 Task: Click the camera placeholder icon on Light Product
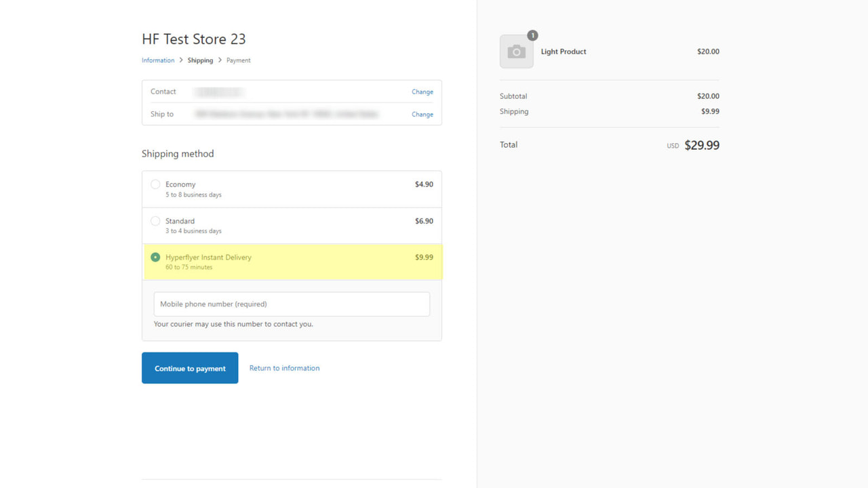pyautogui.click(x=516, y=51)
